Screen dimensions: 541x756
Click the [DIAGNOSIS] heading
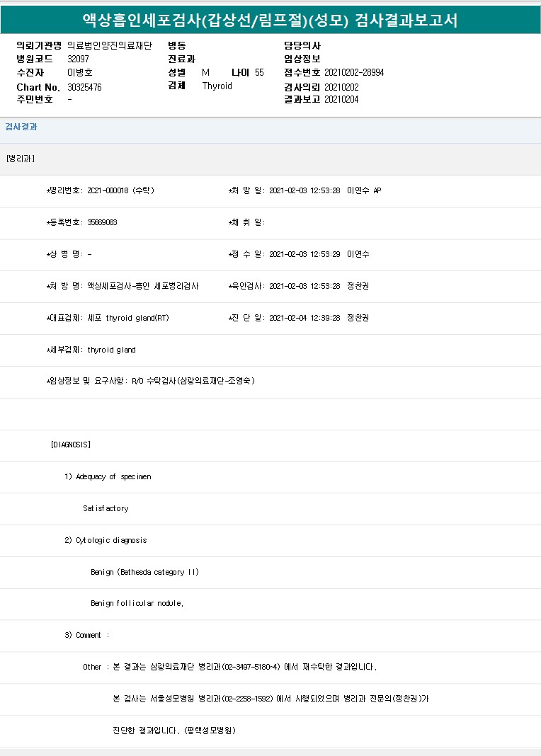pyautogui.click(x=70, y=445)
